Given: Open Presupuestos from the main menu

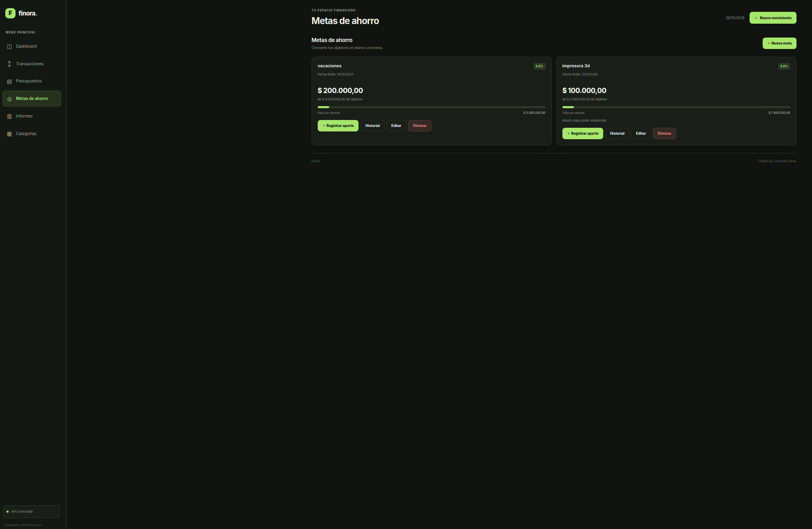Looking at the screenshot, I should point(32,81).
